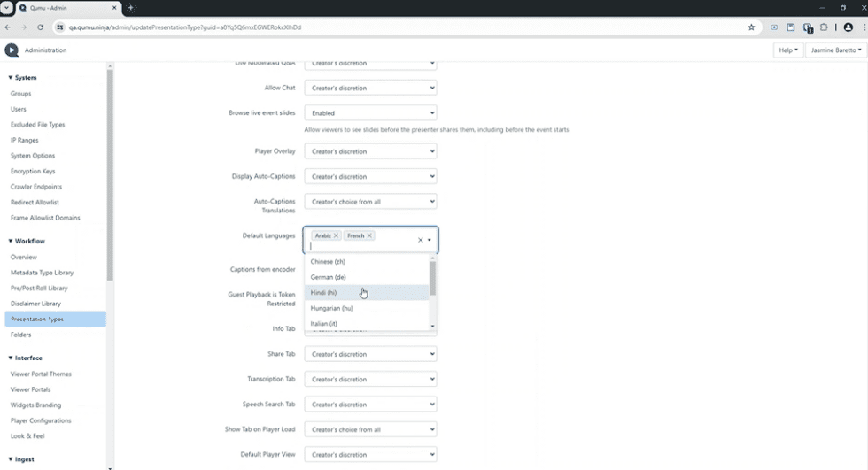The height and width of the screenshot is (470, 868).
Task: Open the browser extensions puzzle icon
Action: [x=824, y=27]
